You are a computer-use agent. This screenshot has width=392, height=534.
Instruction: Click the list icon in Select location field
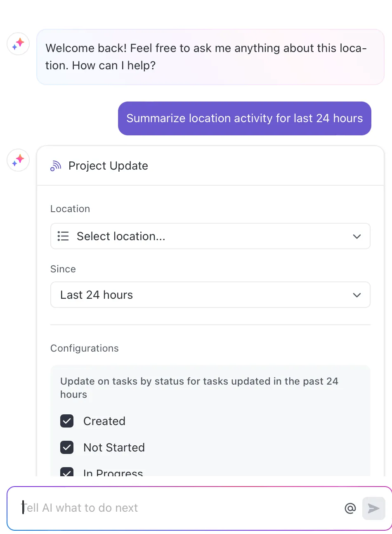[x=63, y=236]
